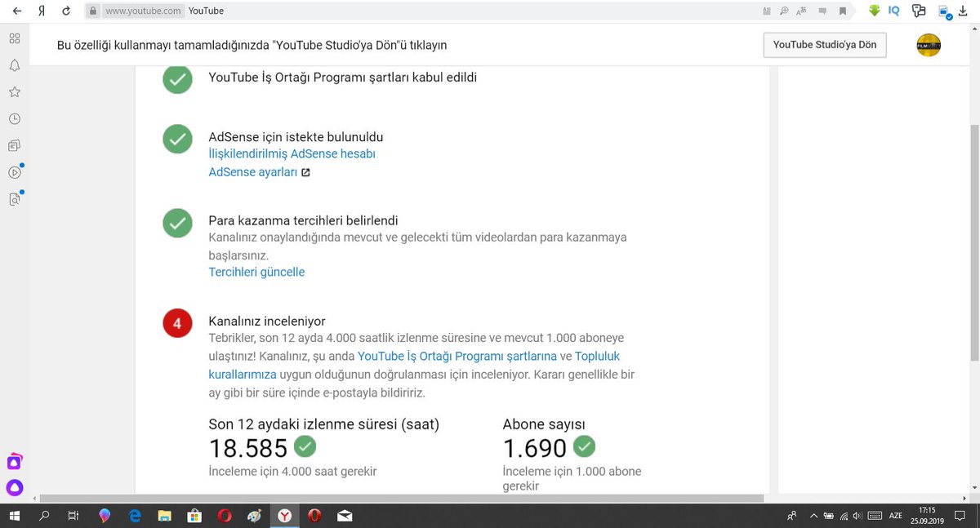Click the "Abone sayısı" label
Screen dimensions: 980x528
tap(544, 424)
